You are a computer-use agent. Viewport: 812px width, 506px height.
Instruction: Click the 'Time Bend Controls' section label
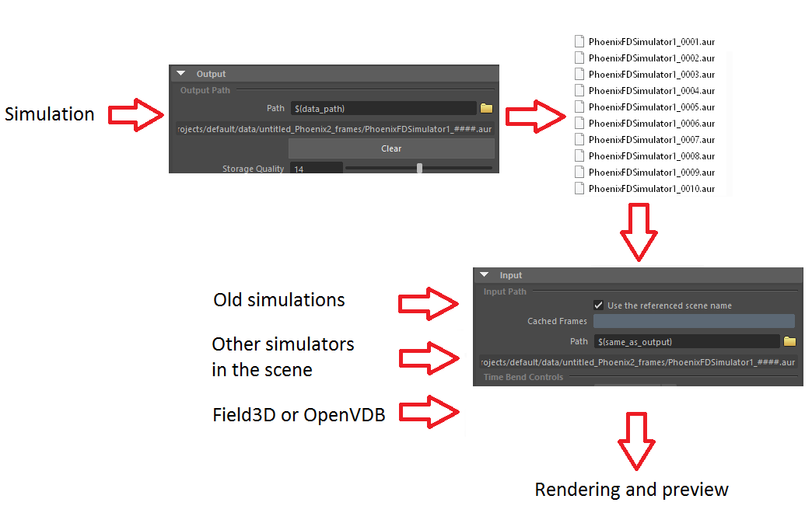[x=523, y=377]
